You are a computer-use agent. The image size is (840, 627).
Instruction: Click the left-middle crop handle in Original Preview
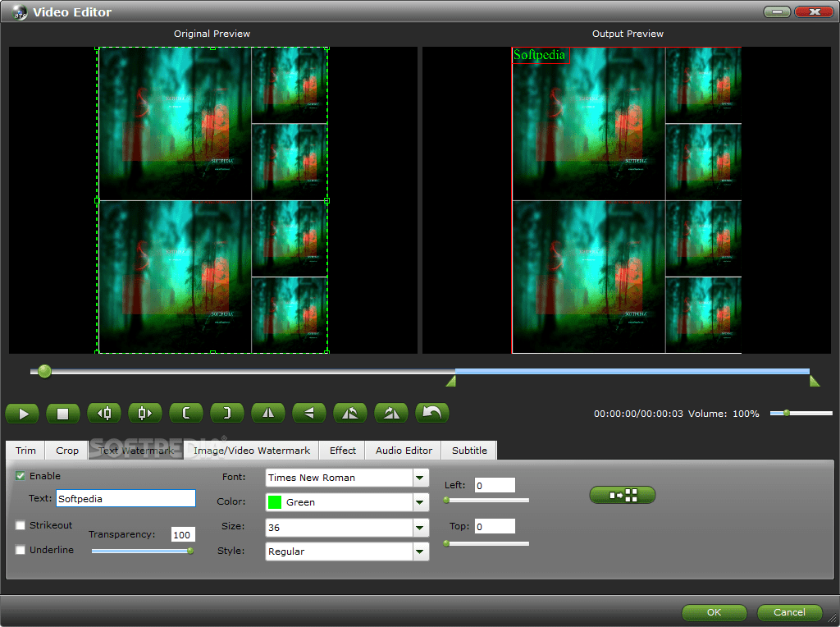(97, 200)
